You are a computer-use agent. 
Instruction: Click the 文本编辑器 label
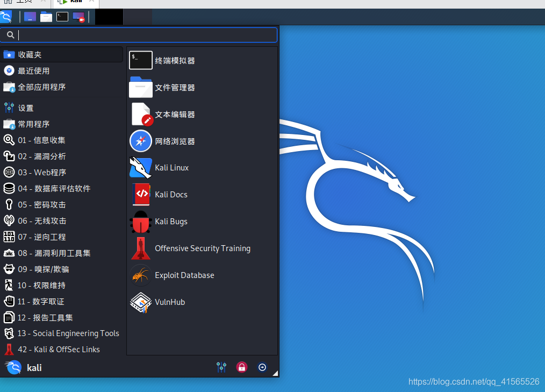click(175, 115)
